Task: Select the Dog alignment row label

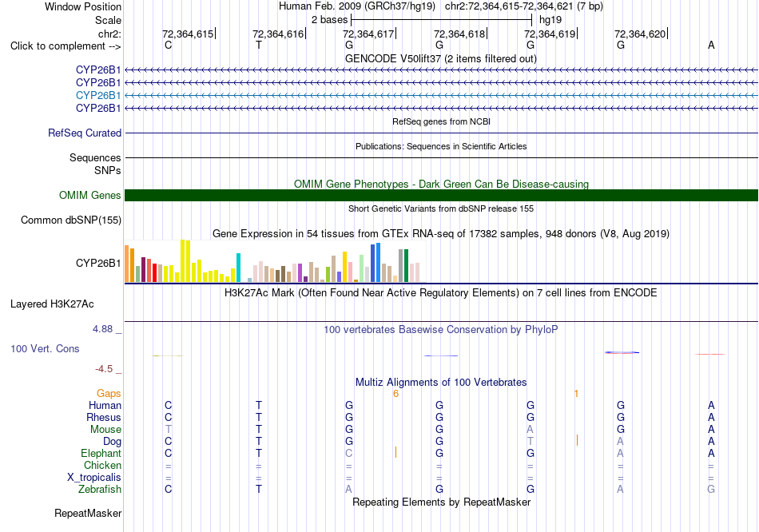Action: pyautogui.click(x=112, y=442)
